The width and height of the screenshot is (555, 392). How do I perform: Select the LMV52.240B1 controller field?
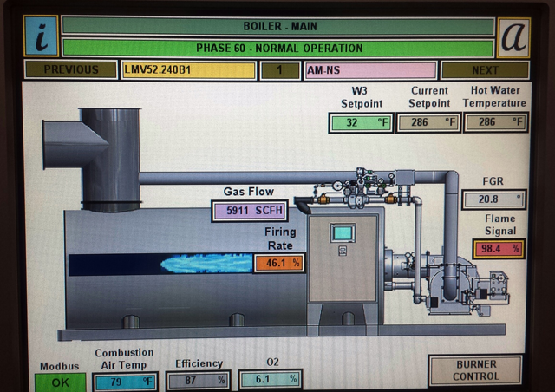[x=189, y=70]
